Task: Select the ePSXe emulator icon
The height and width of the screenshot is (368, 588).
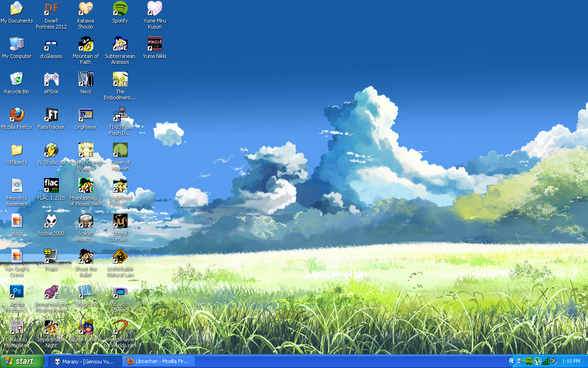Action: coord(51,79)
